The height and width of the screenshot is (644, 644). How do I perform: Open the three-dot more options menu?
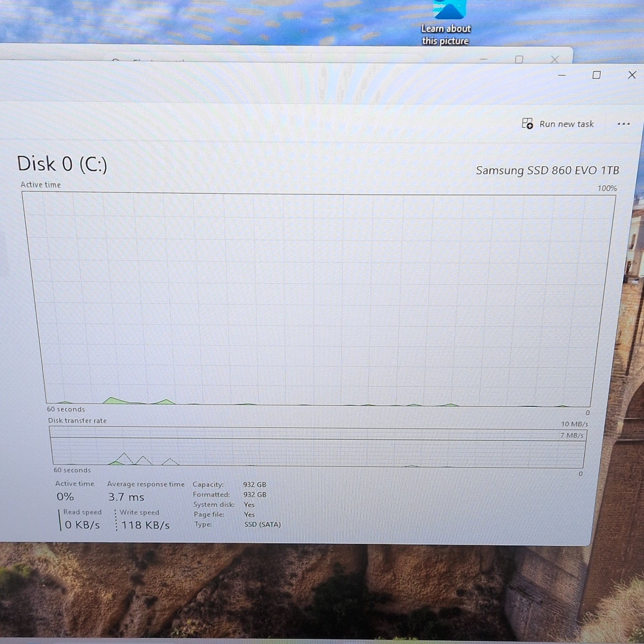pos(623,124)
